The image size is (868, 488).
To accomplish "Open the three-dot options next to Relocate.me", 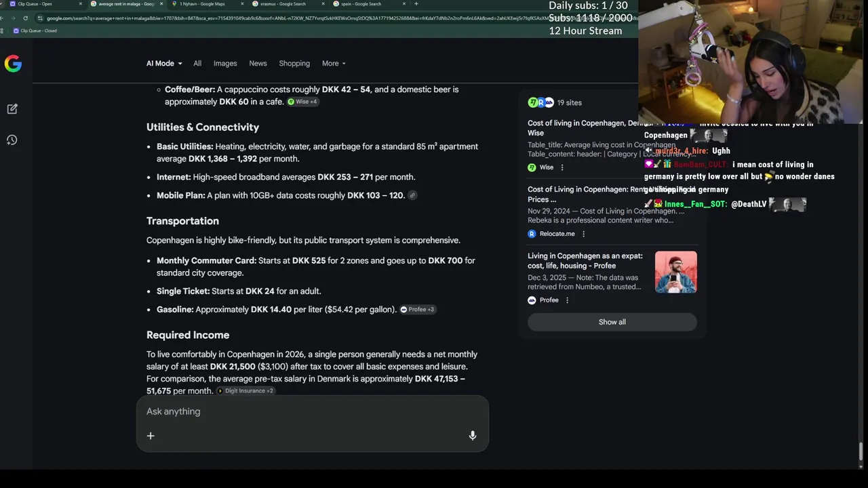I will (583, 234).
